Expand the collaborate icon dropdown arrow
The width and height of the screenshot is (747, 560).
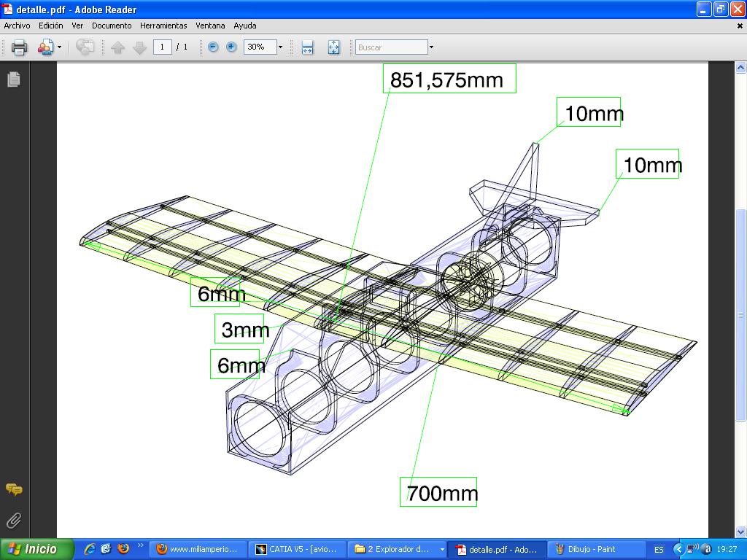tap(59, 47)
